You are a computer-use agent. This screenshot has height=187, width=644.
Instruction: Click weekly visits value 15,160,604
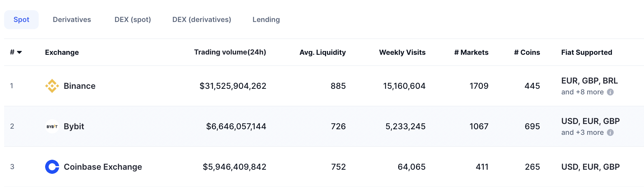(404, 86)
